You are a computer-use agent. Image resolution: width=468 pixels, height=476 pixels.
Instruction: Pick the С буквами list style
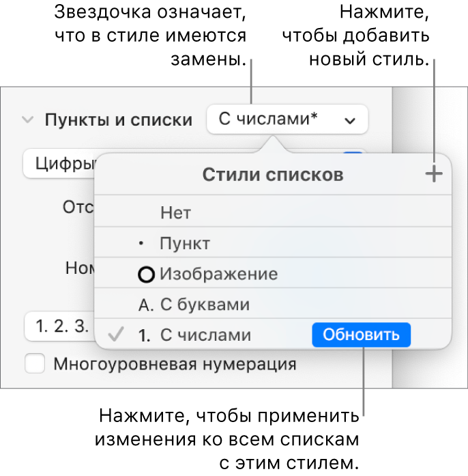pyautogui.click(x=273, y=304)
